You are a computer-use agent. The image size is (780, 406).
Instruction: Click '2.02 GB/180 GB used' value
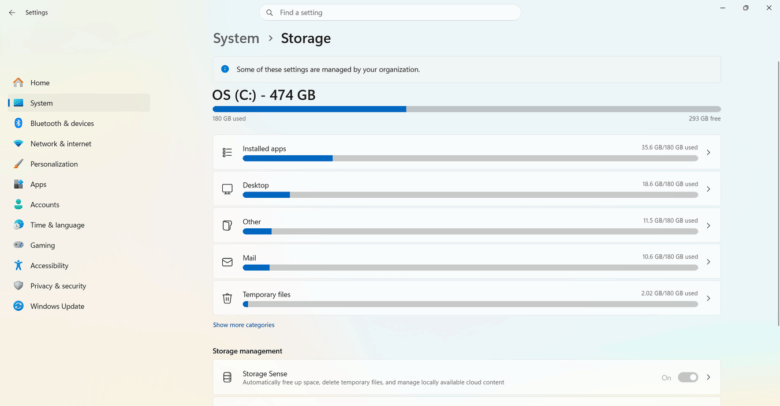[x=670, y=293]
